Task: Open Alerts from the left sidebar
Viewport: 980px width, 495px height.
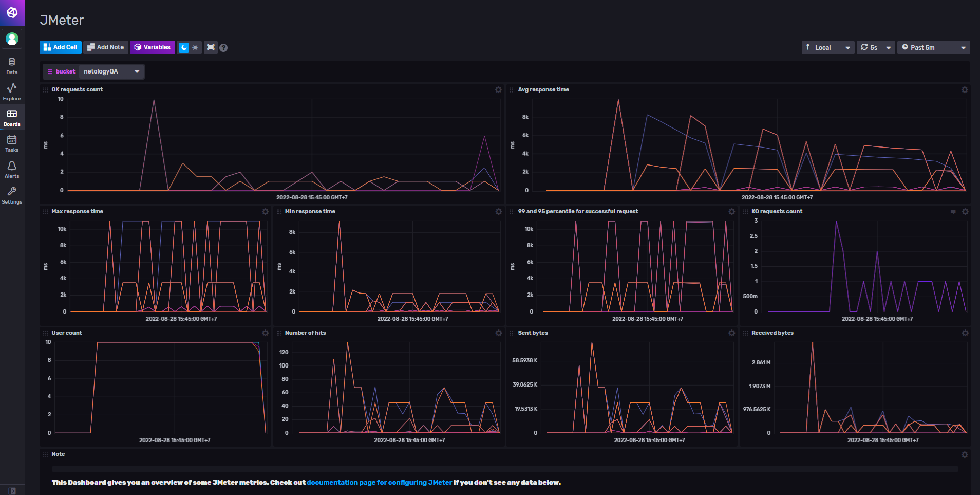Action: pyautogui.click(x=12, y=169)
